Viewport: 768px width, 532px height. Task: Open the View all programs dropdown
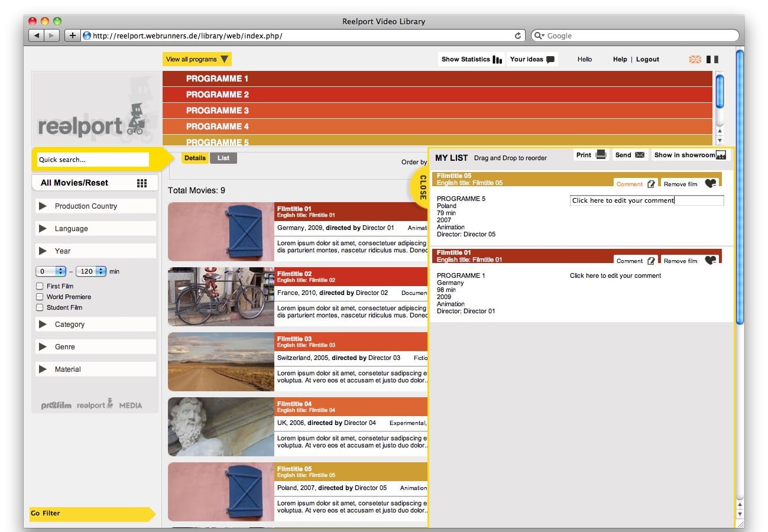coord(197,59)
